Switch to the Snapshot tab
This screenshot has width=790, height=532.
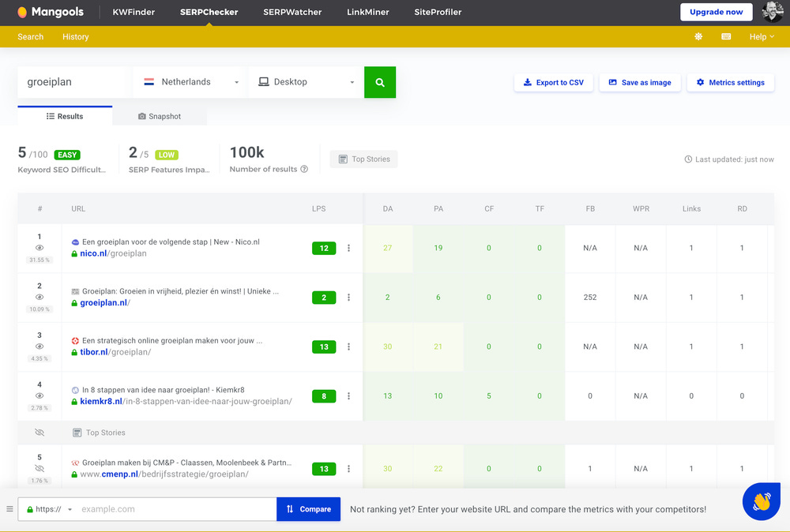[x=160, y=116]
